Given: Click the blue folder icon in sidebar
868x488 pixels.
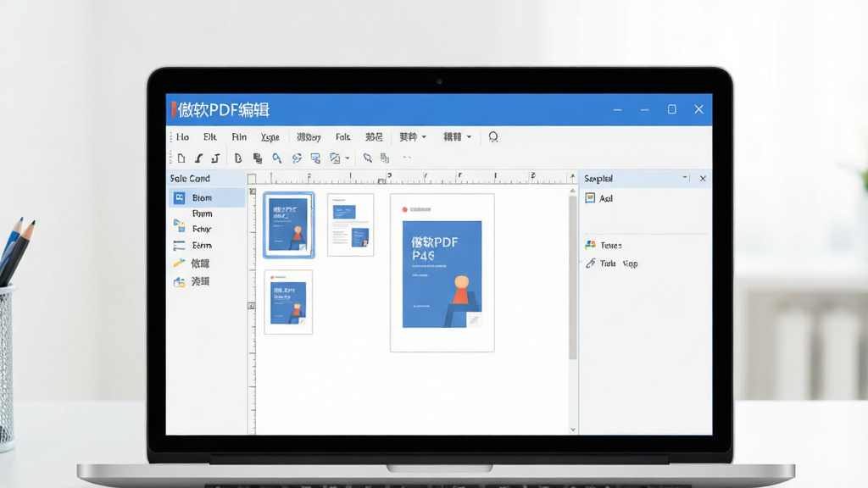Looking at the screenshot, I should (179, 281).
